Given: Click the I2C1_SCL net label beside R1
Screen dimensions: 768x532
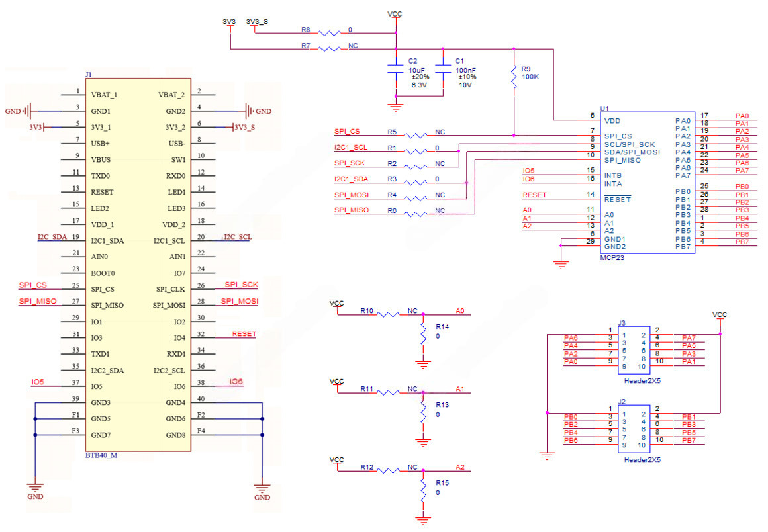Looking at the screenshot, I should [x=350, y=148].
